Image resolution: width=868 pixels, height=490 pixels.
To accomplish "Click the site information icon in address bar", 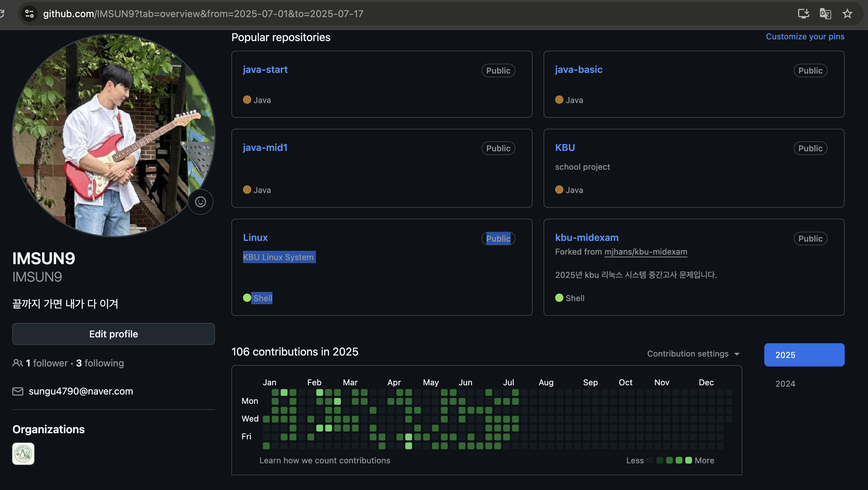I will 29,14.
